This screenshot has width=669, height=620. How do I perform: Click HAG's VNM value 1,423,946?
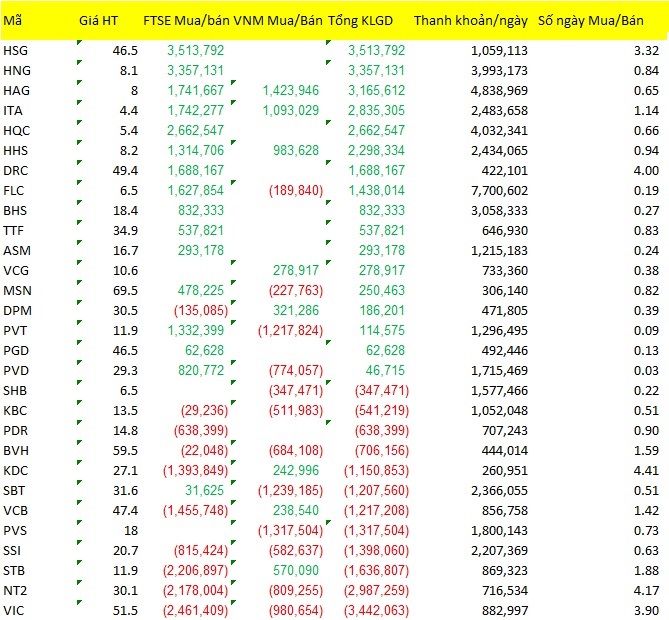coord(290,90)
